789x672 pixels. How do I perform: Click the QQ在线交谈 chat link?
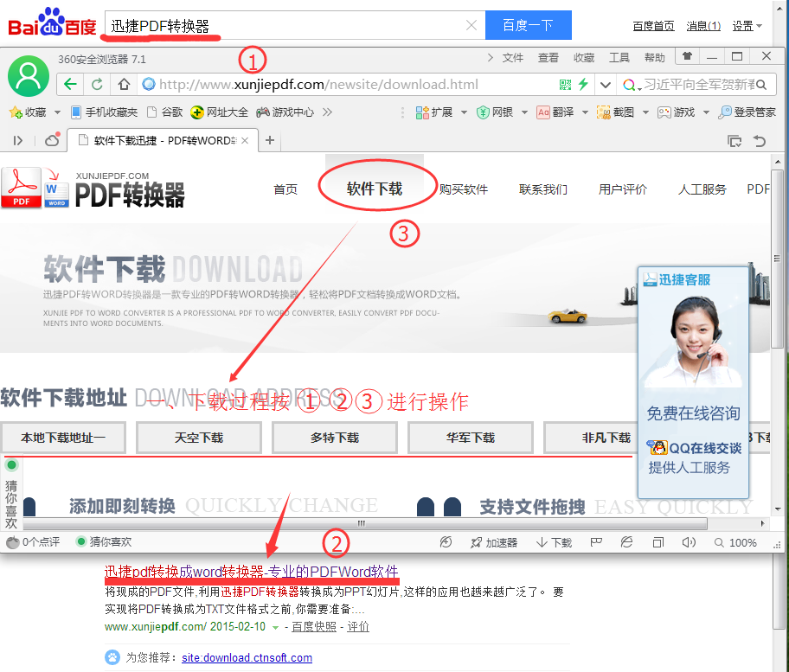tap(695, 448)
